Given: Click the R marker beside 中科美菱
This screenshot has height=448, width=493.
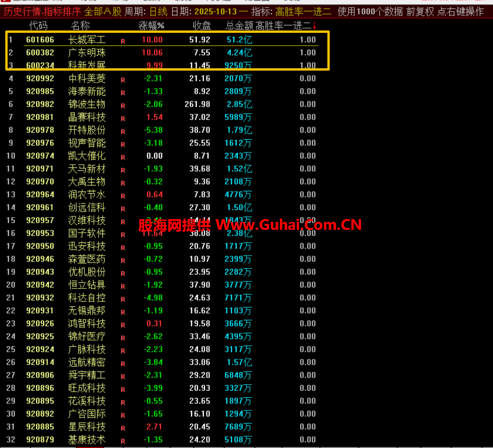Looking at the screenshot, I should [x=123, y=80].
